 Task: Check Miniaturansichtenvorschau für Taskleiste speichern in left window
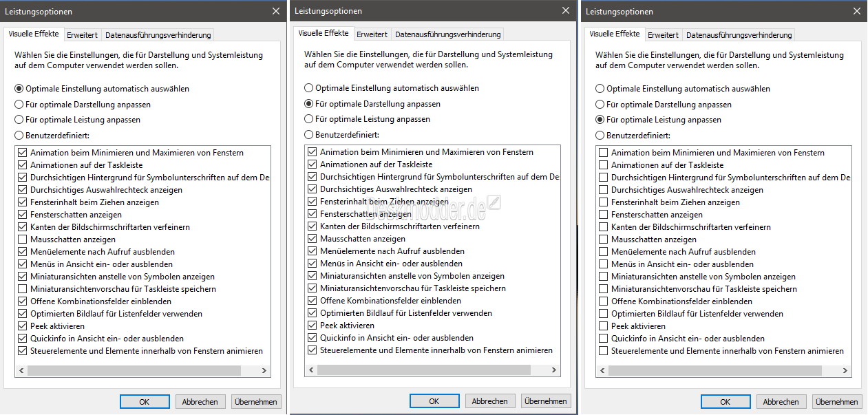[x=23, y=289]
